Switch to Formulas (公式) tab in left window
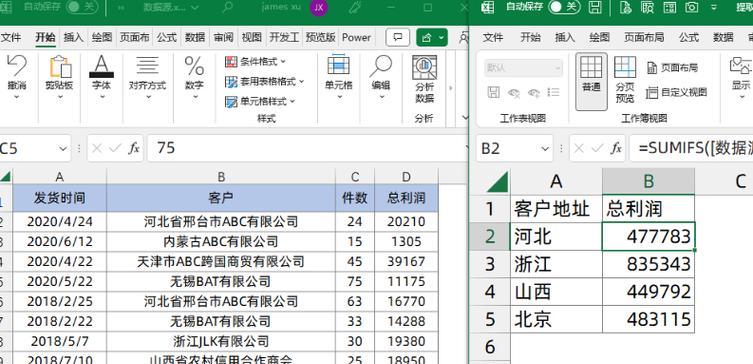Image resolution: width=753 pixels, height=364 pixels. (167, 37)
